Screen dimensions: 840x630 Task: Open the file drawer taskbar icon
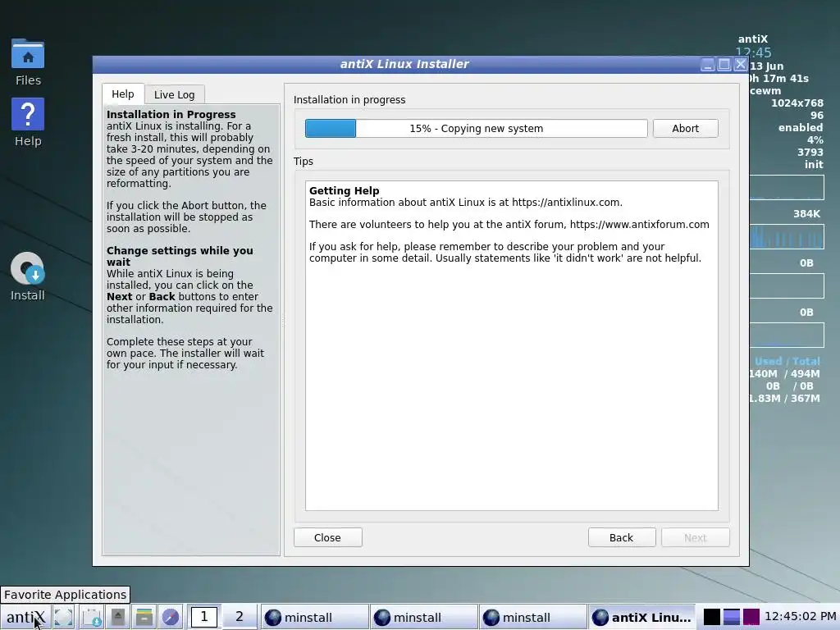(x=144, y=617)
